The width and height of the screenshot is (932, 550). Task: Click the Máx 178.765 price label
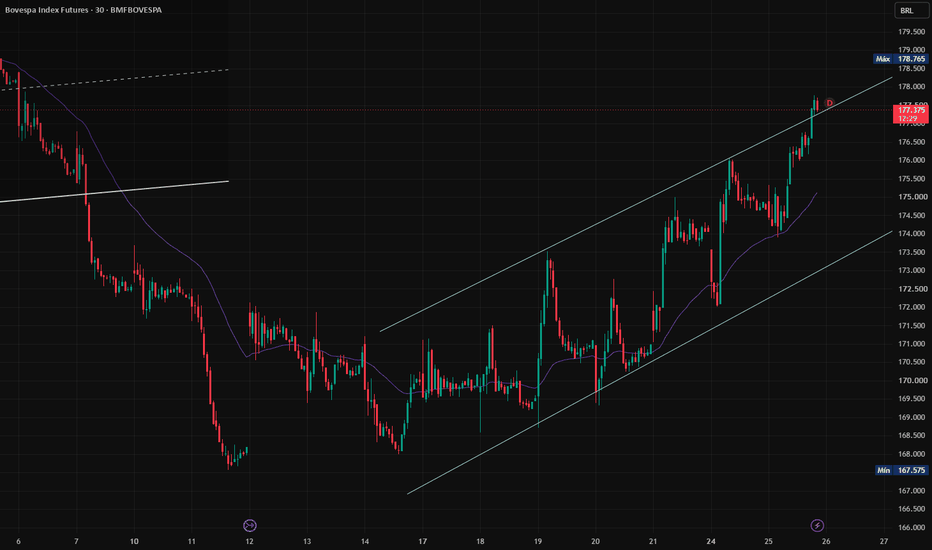tap(901, 59)
